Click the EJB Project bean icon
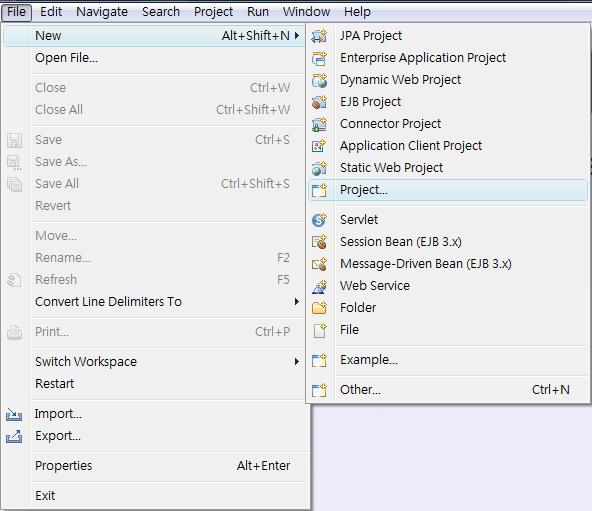This screenshot has width=592, height=511. pyautogui.click(x=319, y=102)
